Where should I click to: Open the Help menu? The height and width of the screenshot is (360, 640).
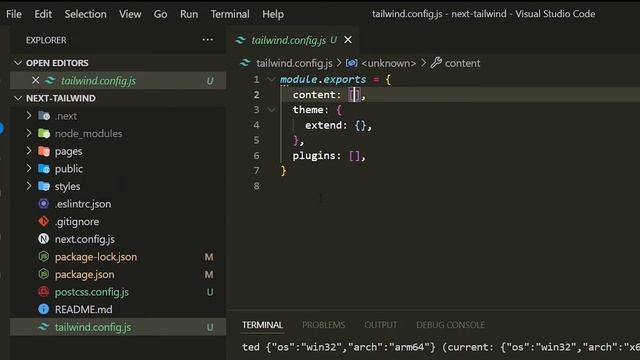click(273, 14)
